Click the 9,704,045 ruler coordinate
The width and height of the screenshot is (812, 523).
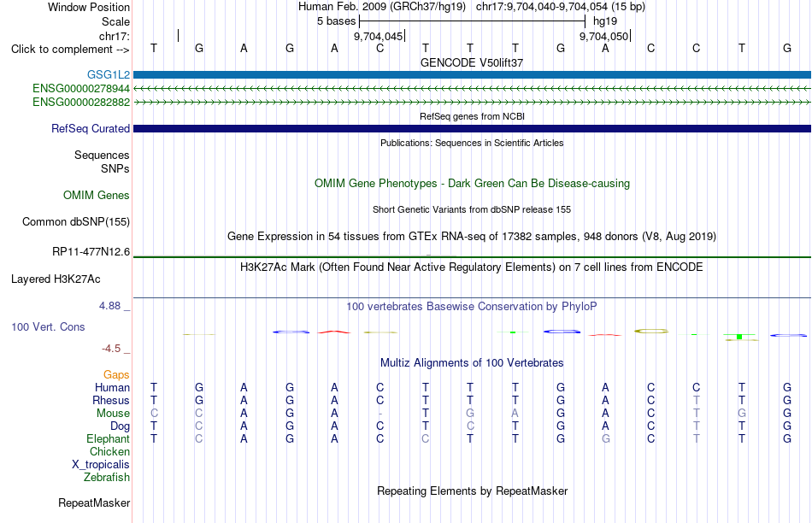coord(378,36)
